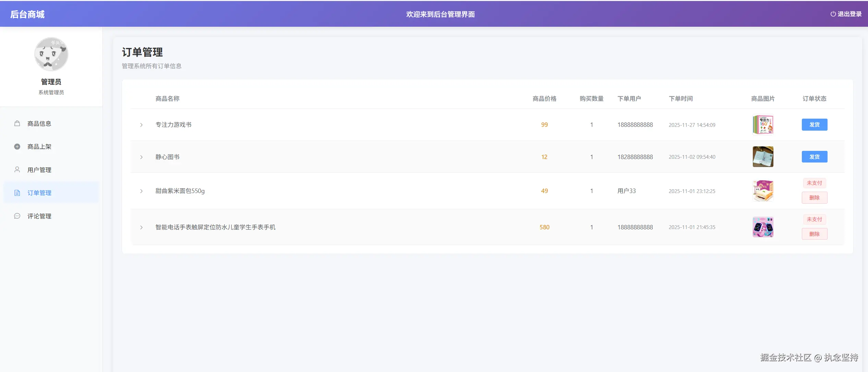868x372 pixels.
Task: Expand the 智能电话手表 order row details
Action: 141,227
